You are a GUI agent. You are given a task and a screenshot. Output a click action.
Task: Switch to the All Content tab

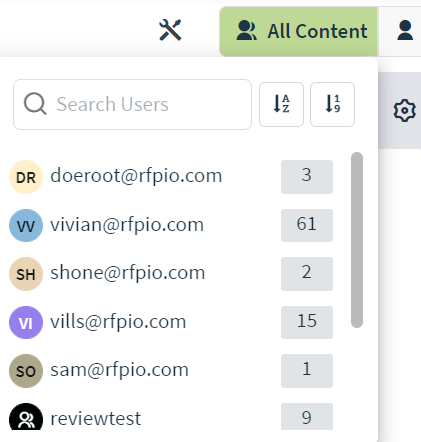tap(298, 31)
